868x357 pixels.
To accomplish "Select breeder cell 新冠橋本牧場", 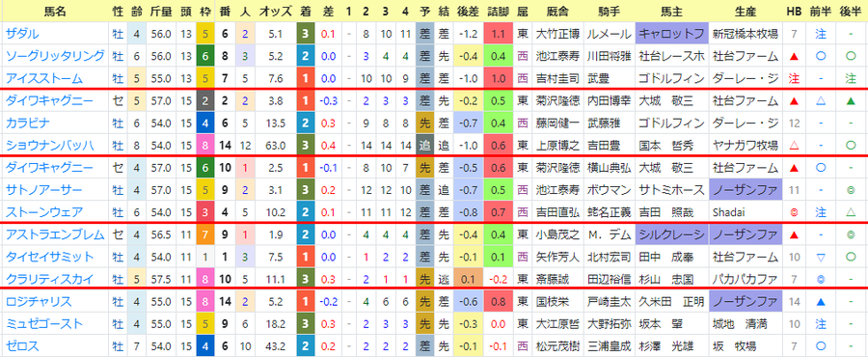I will tap(746, 34).
